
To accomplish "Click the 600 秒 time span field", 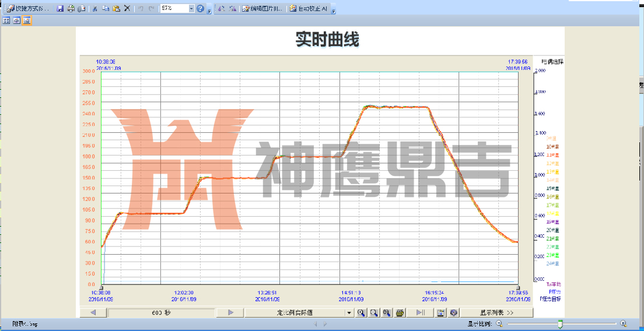I will click(162, 312).
